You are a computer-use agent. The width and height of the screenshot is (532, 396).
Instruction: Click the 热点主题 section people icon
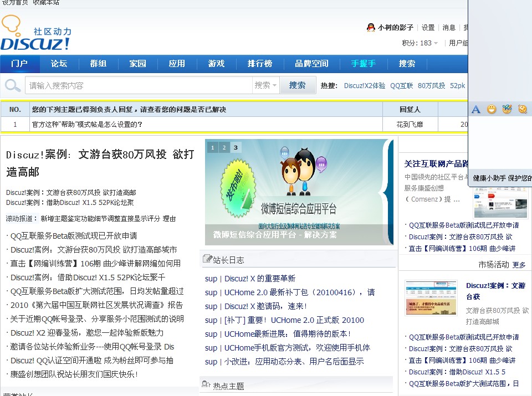tap(206, 384)
